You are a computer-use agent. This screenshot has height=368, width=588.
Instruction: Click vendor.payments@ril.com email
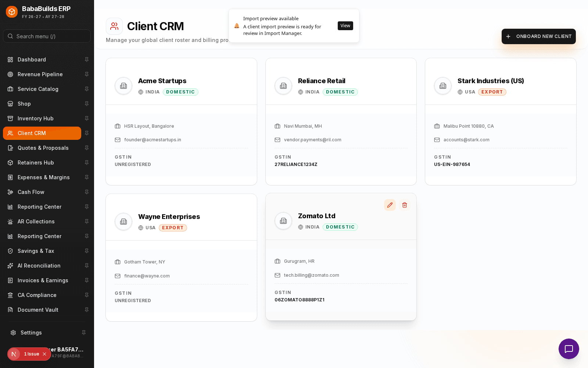pos(313,140)
